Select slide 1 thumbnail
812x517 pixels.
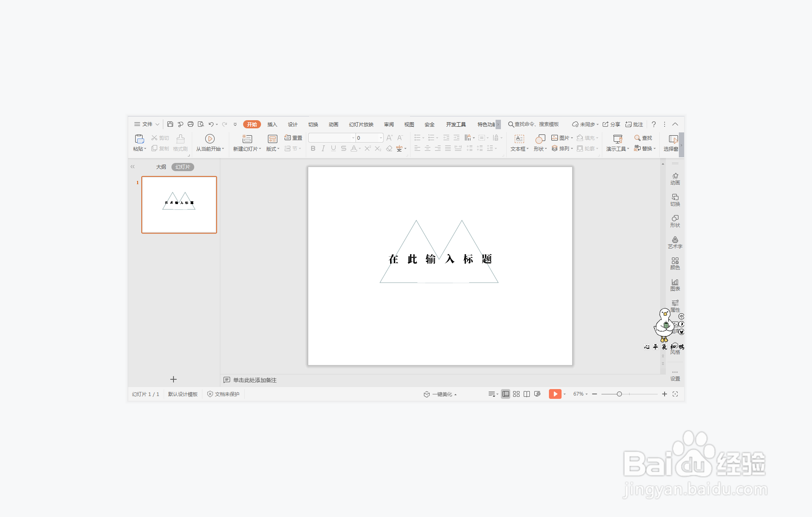[x=179, y=205]
